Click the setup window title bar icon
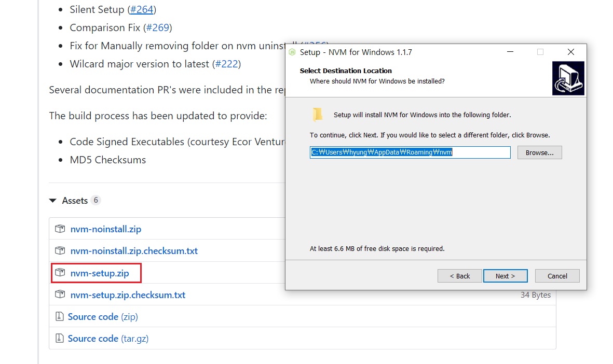The width and height of the screenshot is (613, 364). point(292,52)
